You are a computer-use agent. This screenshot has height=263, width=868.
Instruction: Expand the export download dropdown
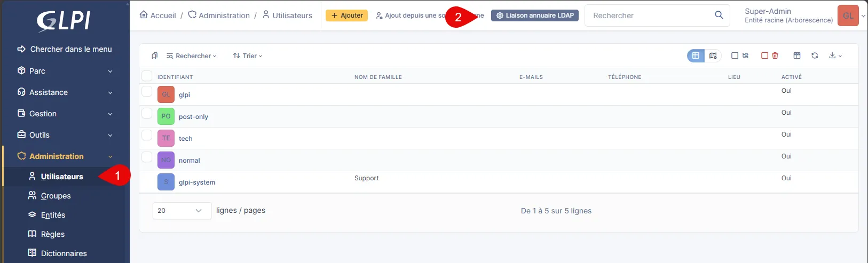[835, 55]
